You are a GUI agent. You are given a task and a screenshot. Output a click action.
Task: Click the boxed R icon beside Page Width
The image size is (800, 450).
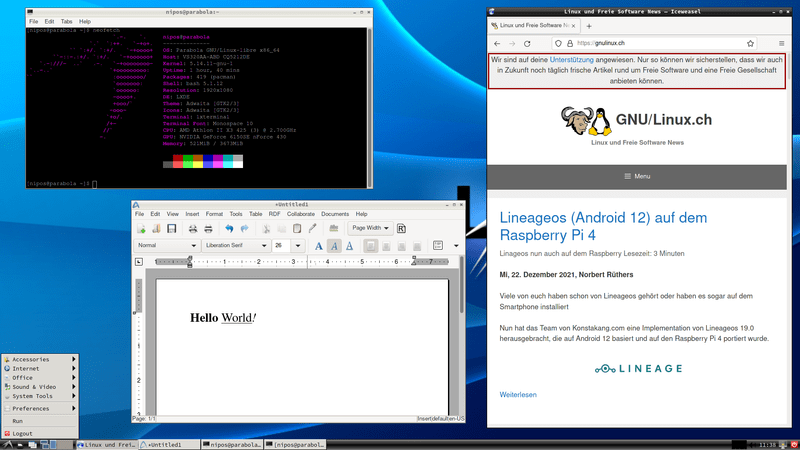tap(401, 229)
